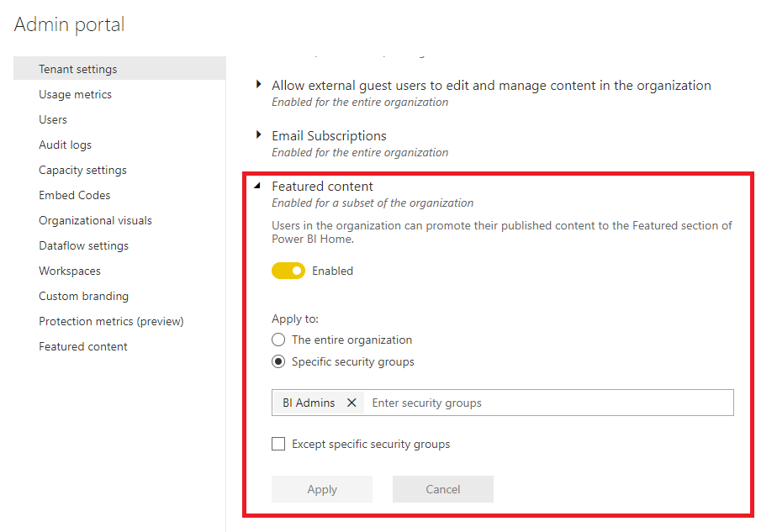This screenshot has height=532, width=777.
Task: Open Organizational visuals settings
Action: (95, 220)
